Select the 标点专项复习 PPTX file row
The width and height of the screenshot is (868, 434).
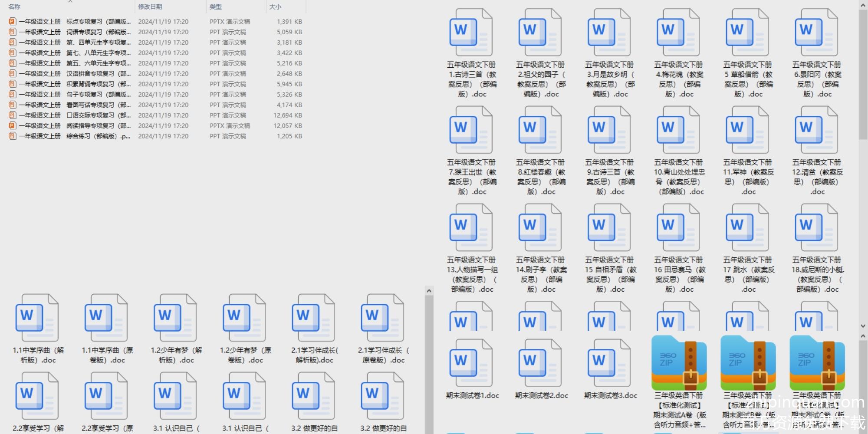click(x=74, y=22)
